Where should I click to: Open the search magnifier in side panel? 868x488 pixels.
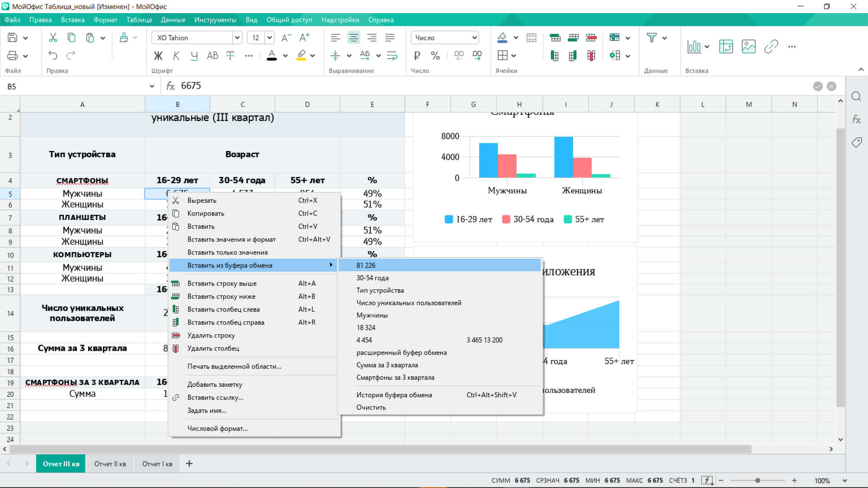[856, 97]
